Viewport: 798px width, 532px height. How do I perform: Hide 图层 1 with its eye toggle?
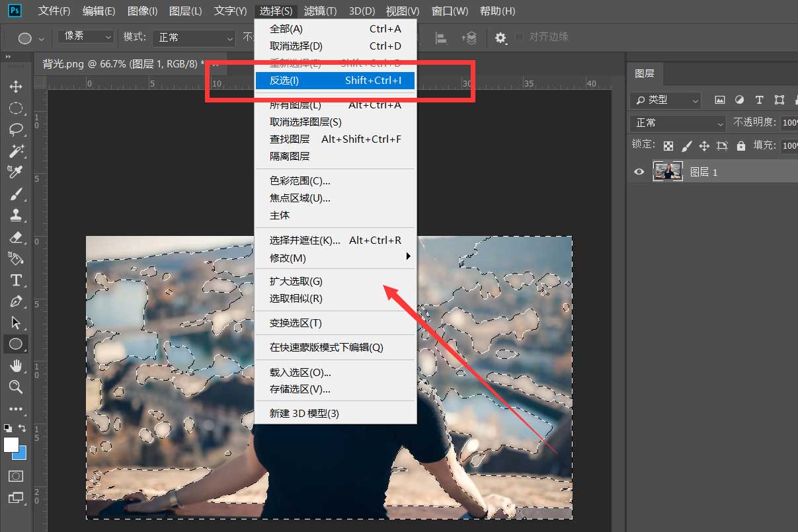[x=638, y=171]
